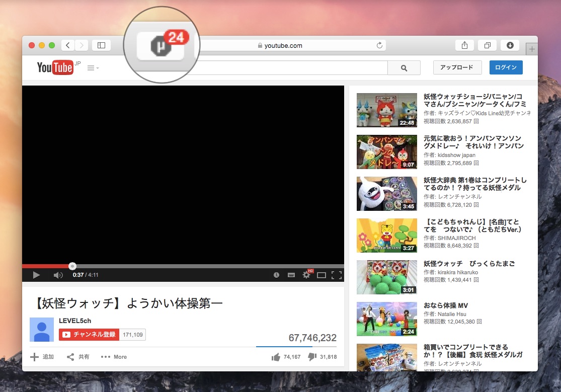This screenshot has width=561, height=392.
Task: Open kidsshow japan channel link
Action: point(456,155)
